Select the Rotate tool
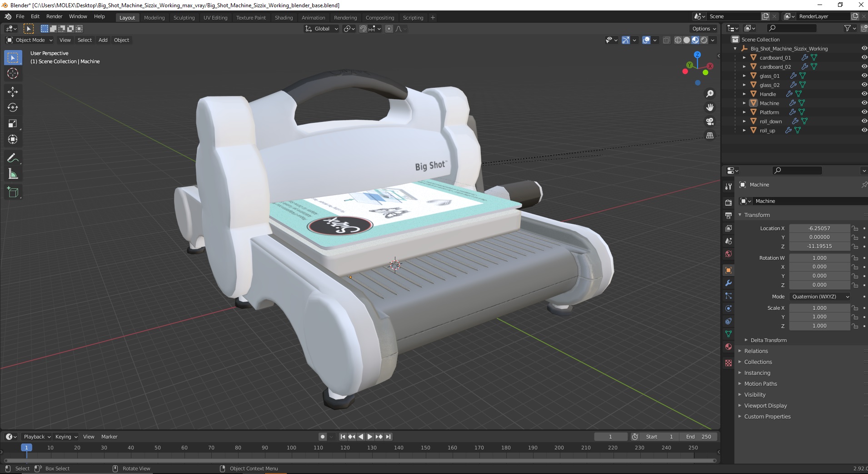The width and height of the screenshot is (868, 474). [13, 108]
